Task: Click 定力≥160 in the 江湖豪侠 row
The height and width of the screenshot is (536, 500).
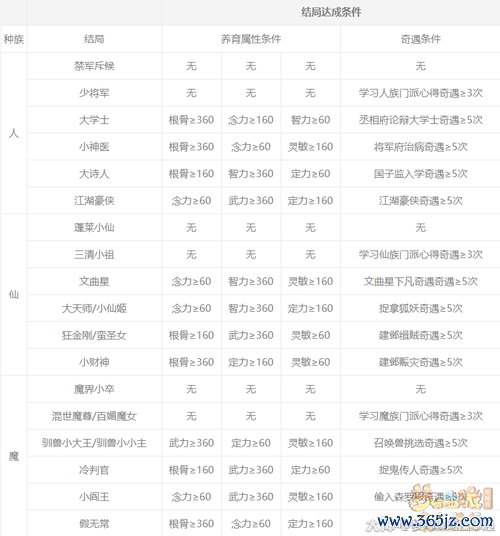Action: click(310, 201)
